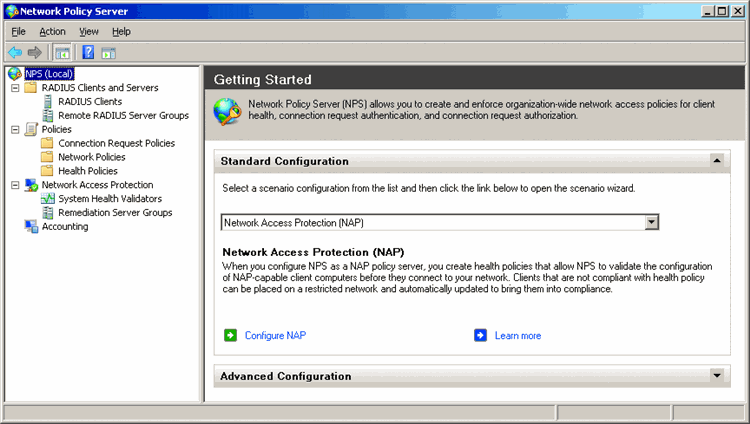
Task: Open the scenario configuration dropdown arrow
Action: [x=651, y=222]
